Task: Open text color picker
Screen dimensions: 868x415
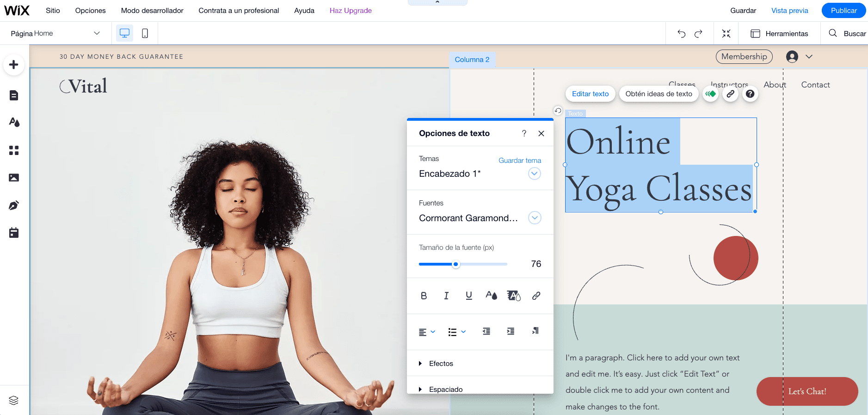Action: [491, 296]
